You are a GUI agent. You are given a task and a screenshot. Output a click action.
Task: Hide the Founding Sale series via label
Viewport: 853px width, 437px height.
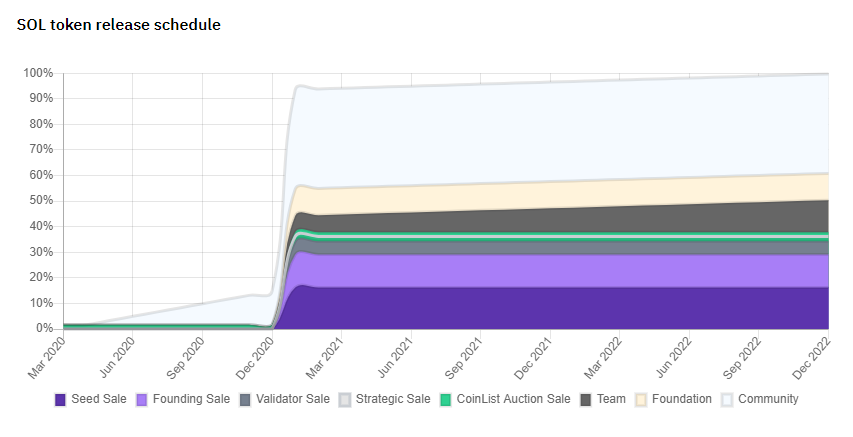[x=191, y=399]
